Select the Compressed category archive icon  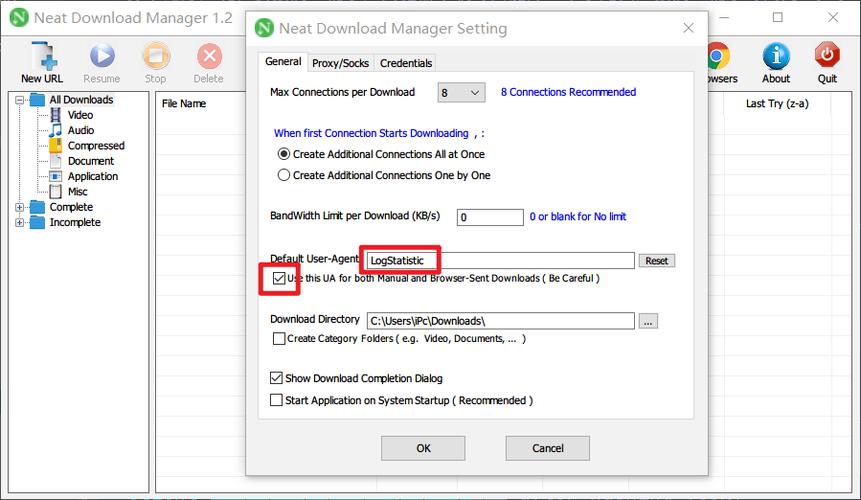pyautogui.click(x=55, y=145)
